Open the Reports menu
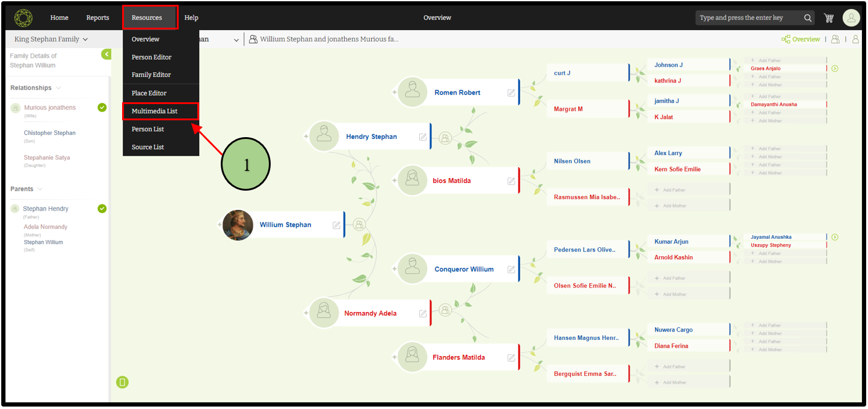This screenshot has height=409, width=868. 97,18
